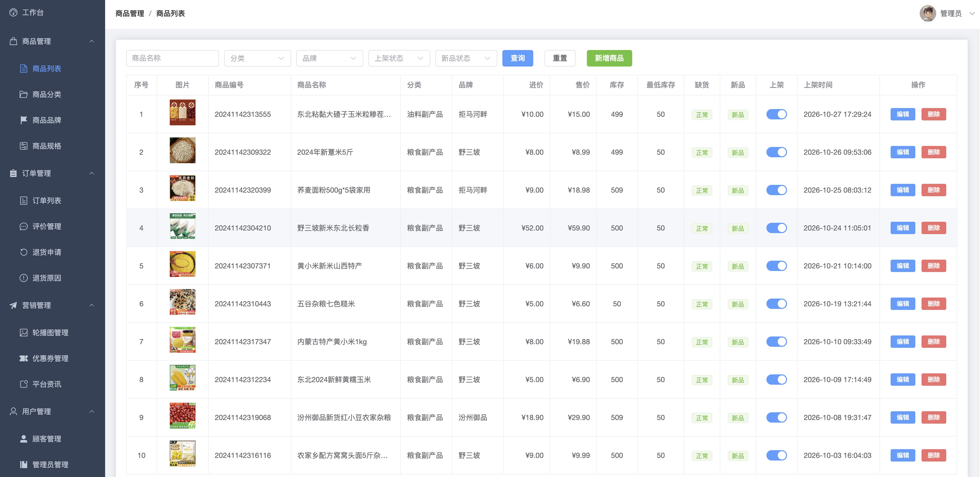
Task: Collapse the 订单管理 menu chevron
Action: 92,173
